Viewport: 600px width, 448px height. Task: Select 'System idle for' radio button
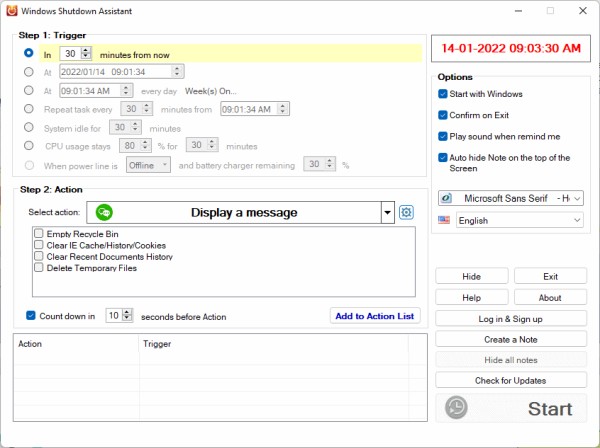29,127
